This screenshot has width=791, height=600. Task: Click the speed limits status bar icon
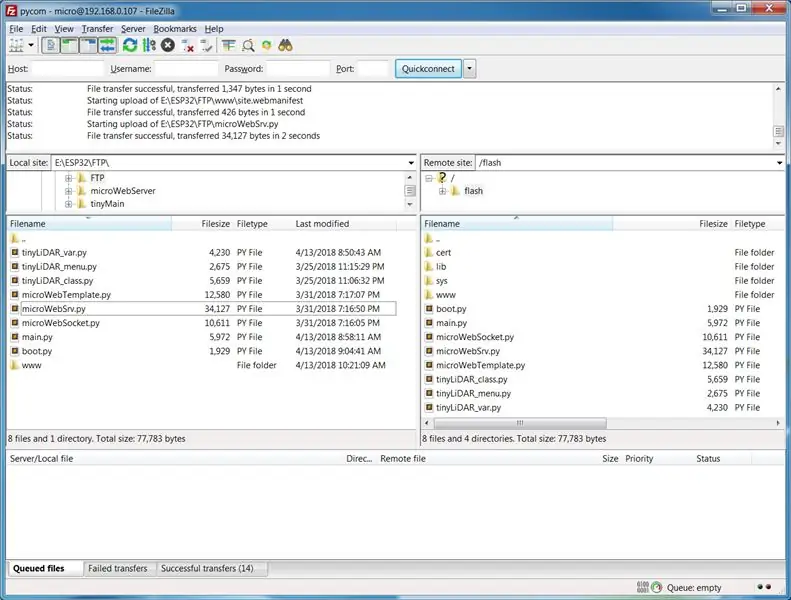(656, 587)
